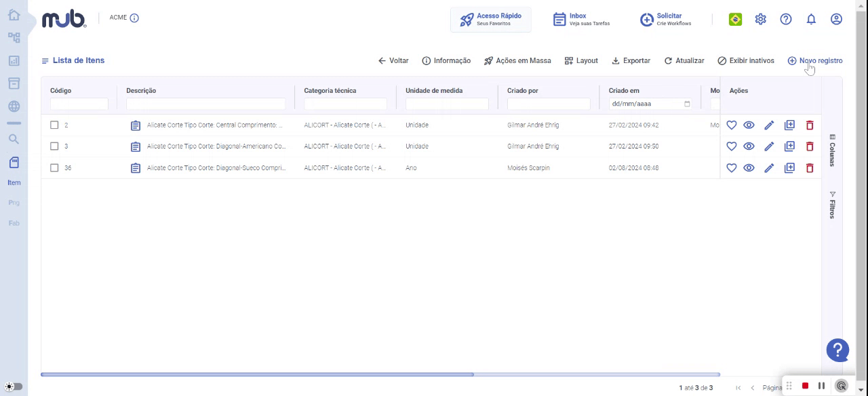Click Novo registro button
The height and width of the screenshot is (396, 868).
[815, 60]
